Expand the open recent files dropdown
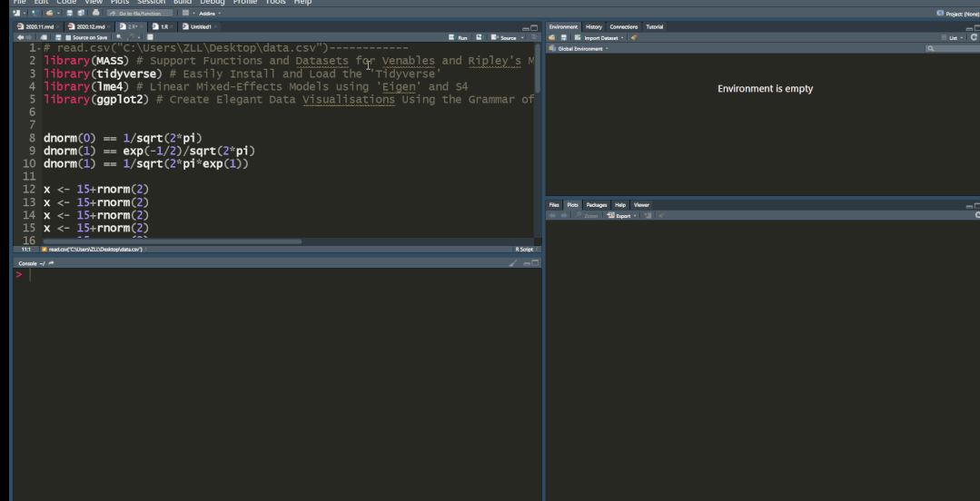980x501 pixels. [57, 13]
